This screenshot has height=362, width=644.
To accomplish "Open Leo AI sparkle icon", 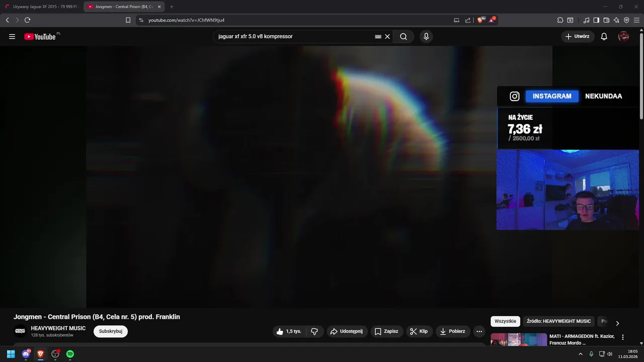I will point(616,20).
